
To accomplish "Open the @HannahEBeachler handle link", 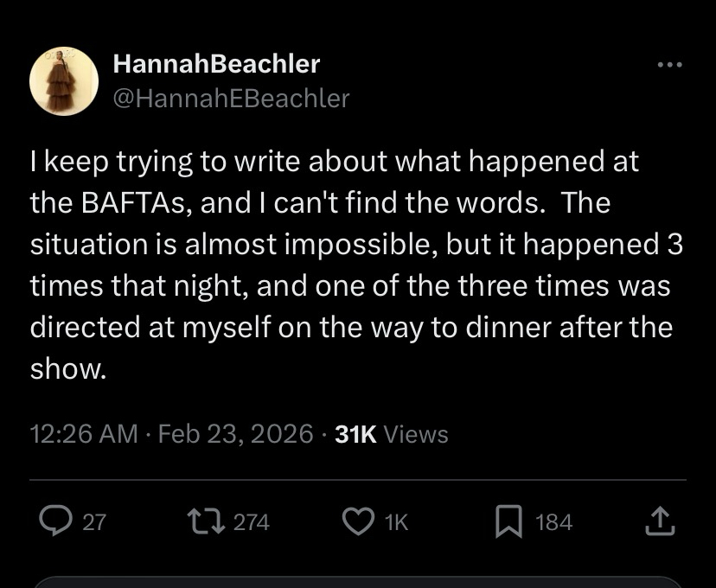I will (x=231, y=99).
